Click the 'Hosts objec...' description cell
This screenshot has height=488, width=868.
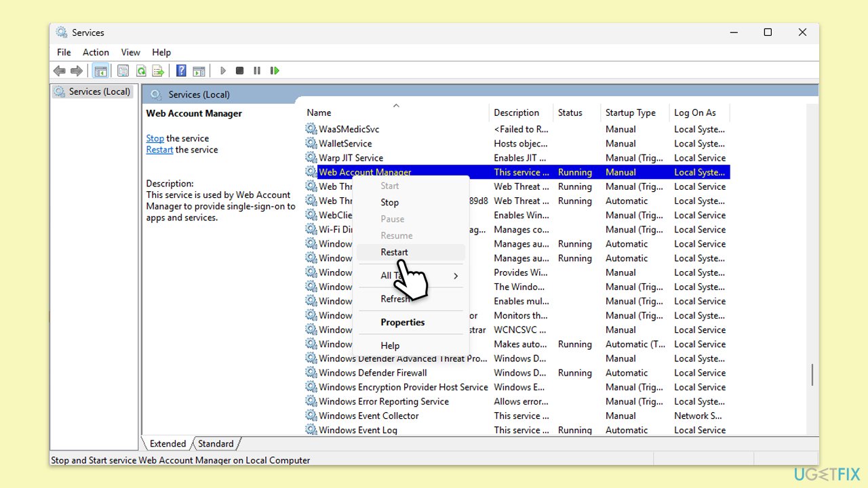(520, 143)
